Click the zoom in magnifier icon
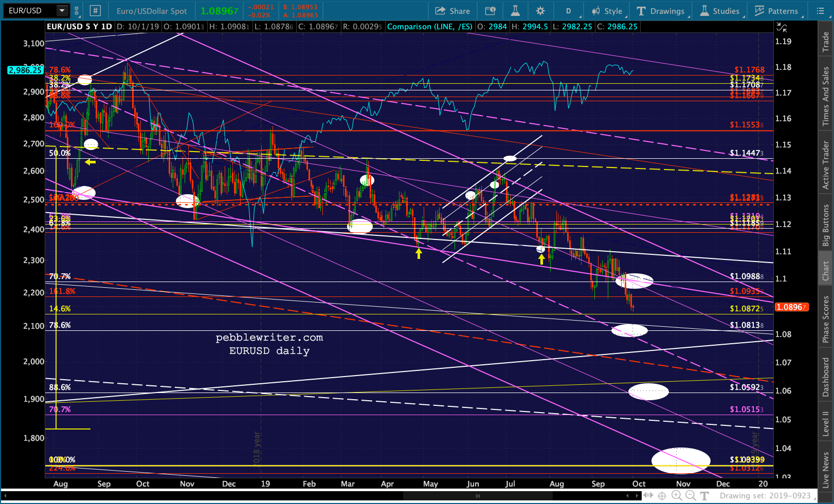 pos(677,496)
